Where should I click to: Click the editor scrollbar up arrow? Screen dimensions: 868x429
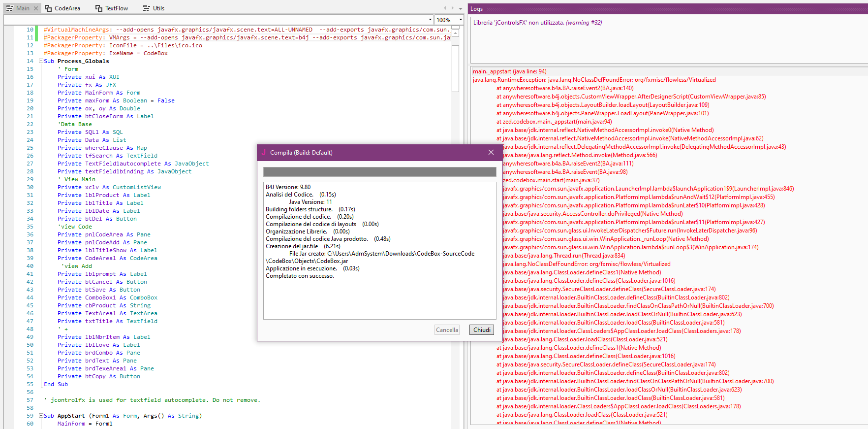(x=456, y=33)
